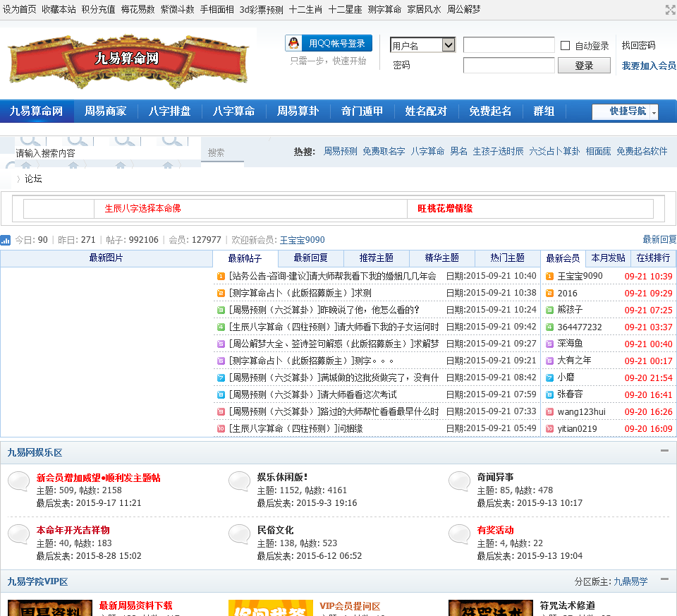
Task: Click the speech bubble icon beside 民俗文化
Action: click(239, 534)
